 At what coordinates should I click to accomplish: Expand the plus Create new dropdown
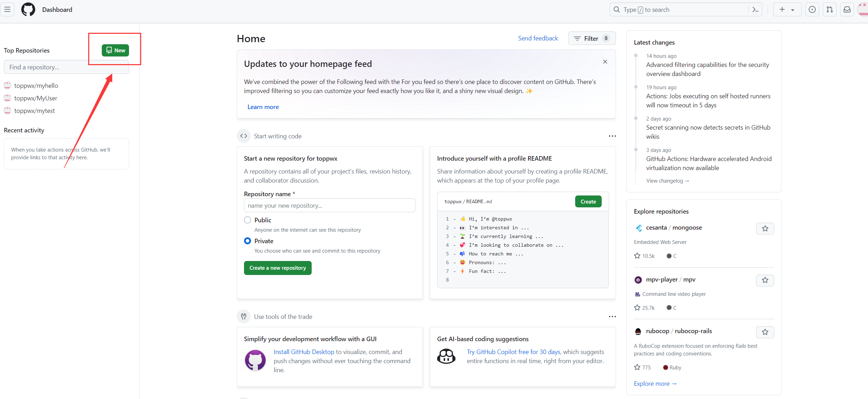pyautogui.click(x=787, y=10)
